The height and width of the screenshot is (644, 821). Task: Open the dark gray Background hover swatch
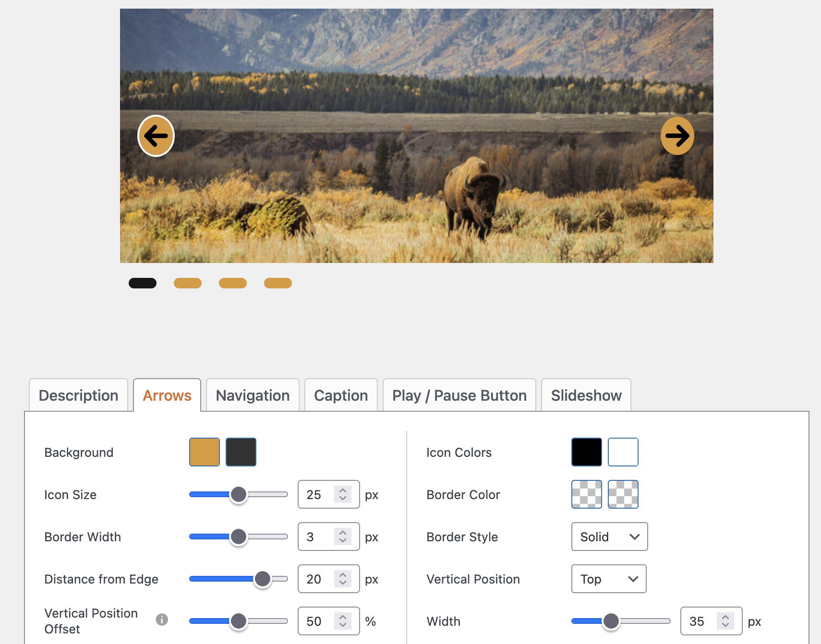point(241,452)
